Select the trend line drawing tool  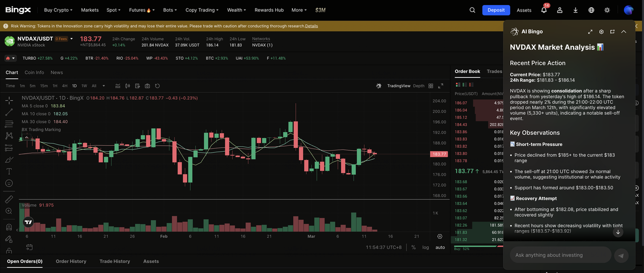click(x=9, y=112)
